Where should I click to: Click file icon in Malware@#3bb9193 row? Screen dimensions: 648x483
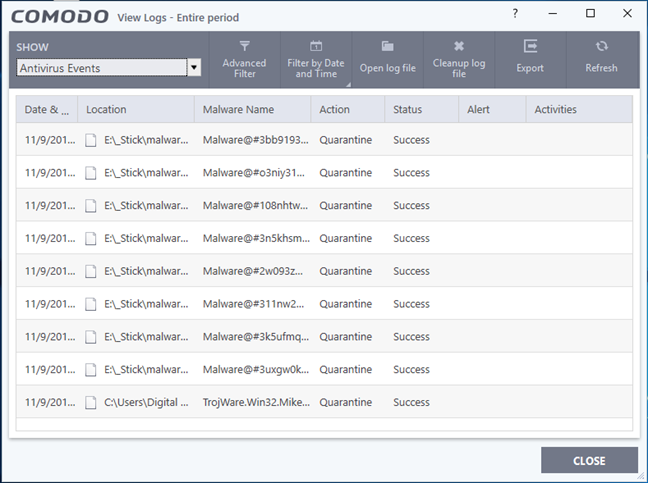coord(91,140)
